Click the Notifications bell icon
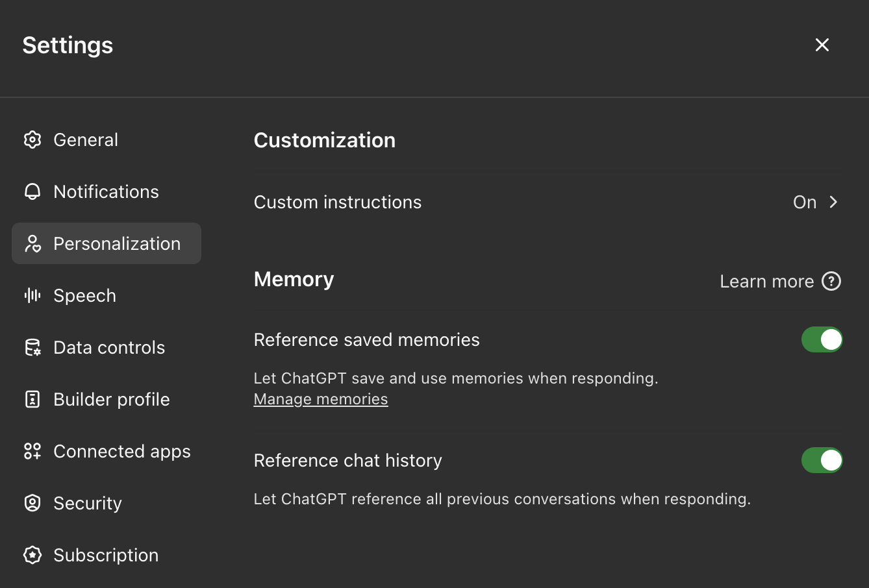Screen dimensions: 869x588 [32, 191]
